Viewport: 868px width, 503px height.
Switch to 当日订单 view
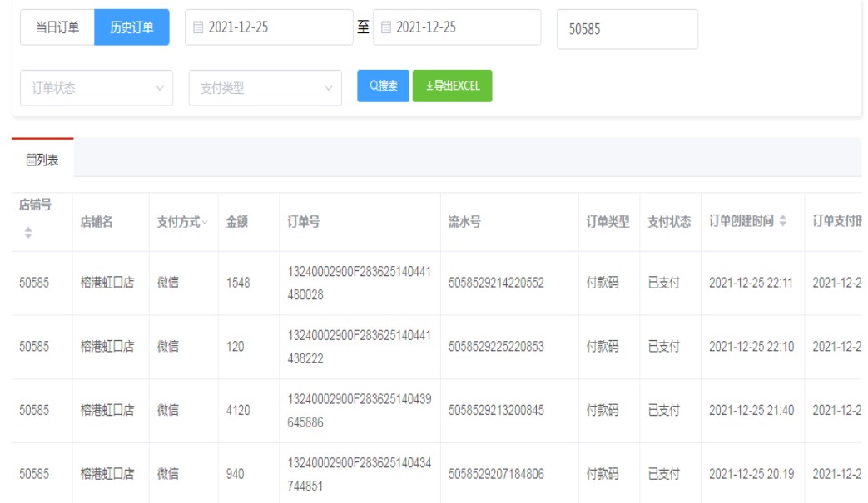click(x=57, y=28)
